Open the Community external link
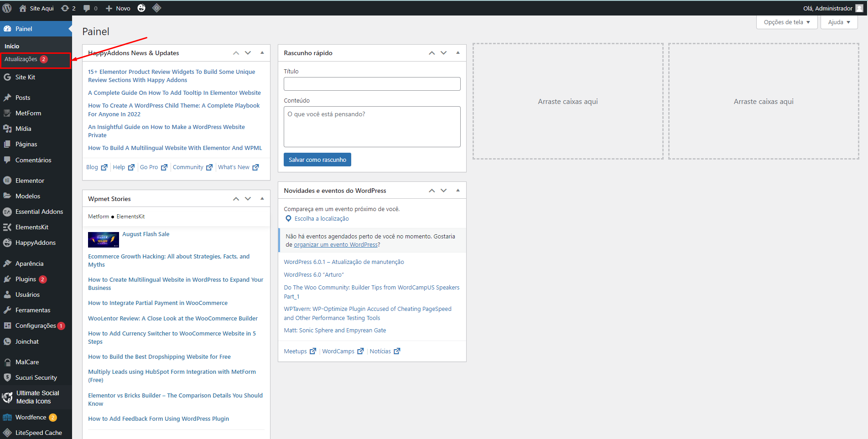This screenshot has width=868, height=439. pos(192,167)
